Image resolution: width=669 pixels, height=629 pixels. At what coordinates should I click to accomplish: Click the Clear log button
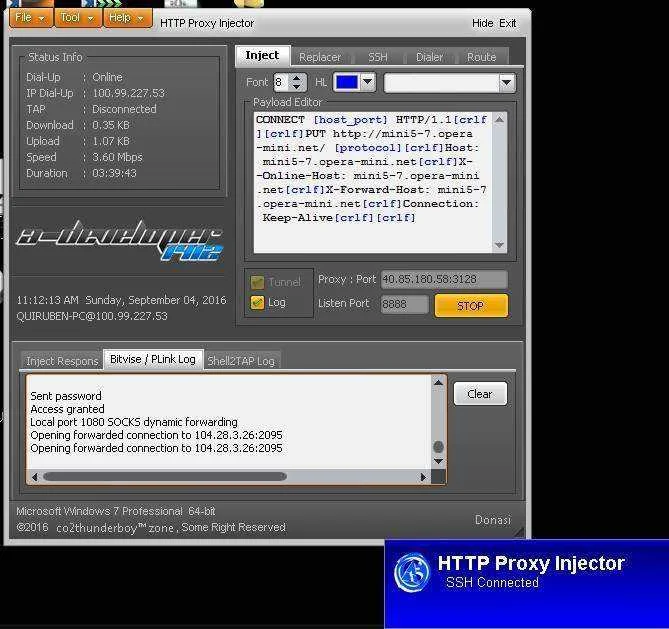click(x=480, y=394)
